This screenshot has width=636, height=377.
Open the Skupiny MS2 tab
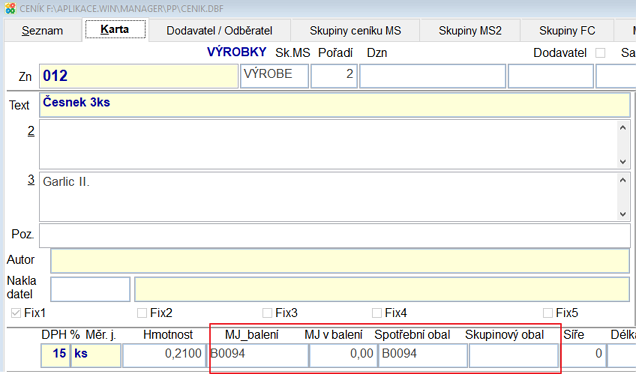point(470,31)
